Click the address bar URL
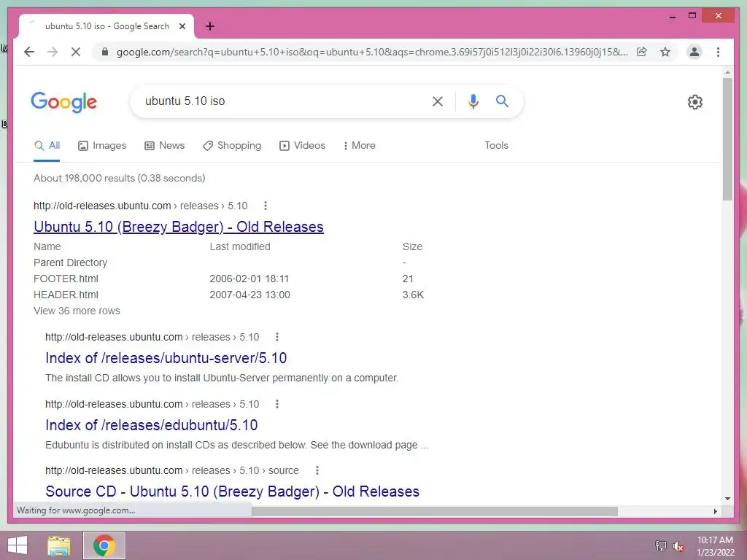This screenshot has height=560, width=747. (x=371, y=52)
